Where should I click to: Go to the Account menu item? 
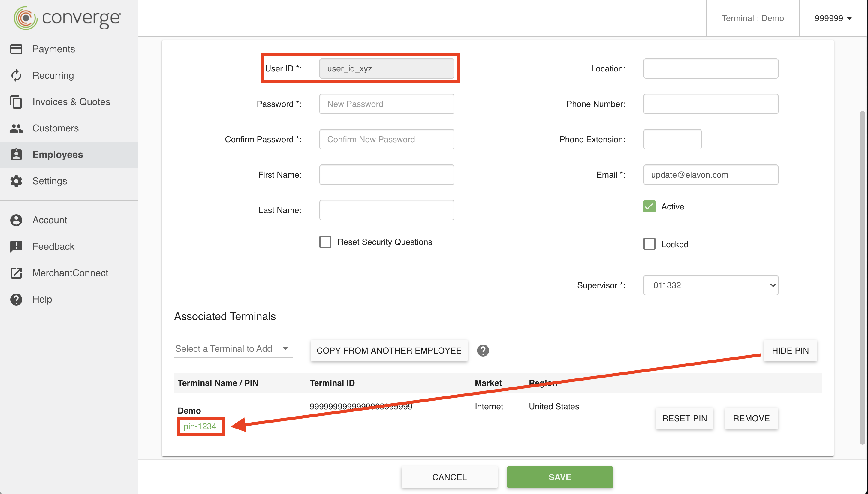pyautogui.click(x=50, y=220)
